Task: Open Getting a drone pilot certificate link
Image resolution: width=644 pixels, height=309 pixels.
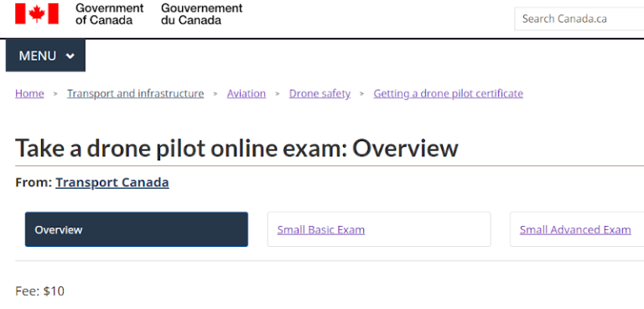Action: (x=448, y=93)
